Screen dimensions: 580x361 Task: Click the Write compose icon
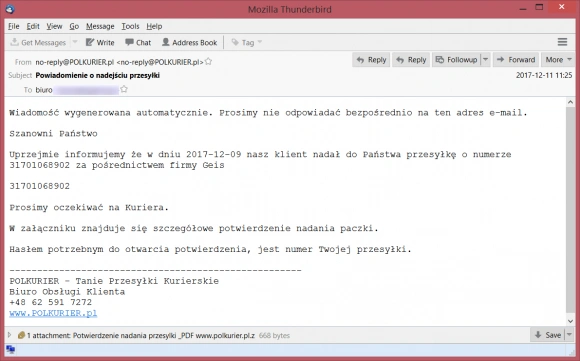pos(90,42)
